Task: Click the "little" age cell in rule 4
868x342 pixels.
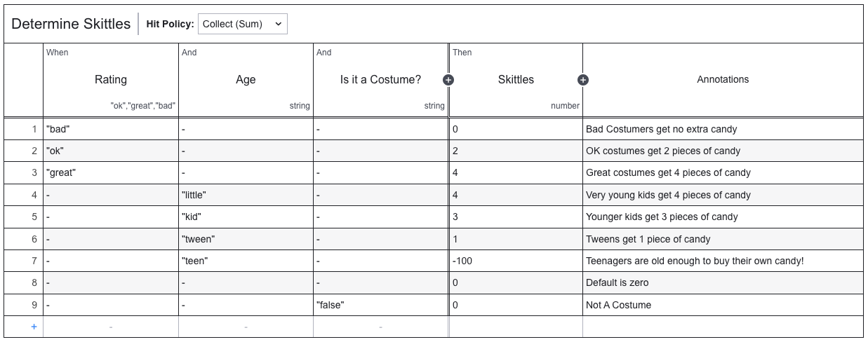Action: click(246, 195)
